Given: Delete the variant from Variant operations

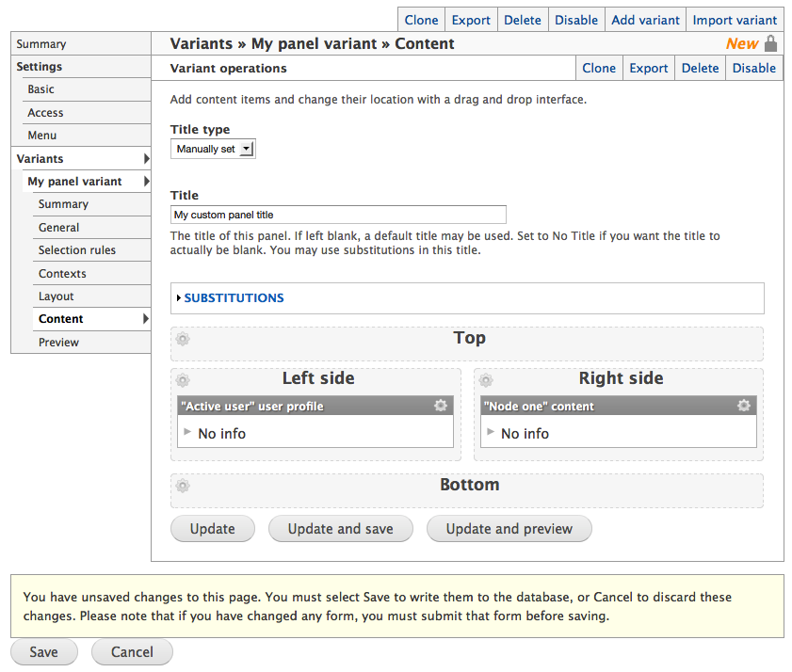Looking at the screenshot, I should tap(700, 68).
